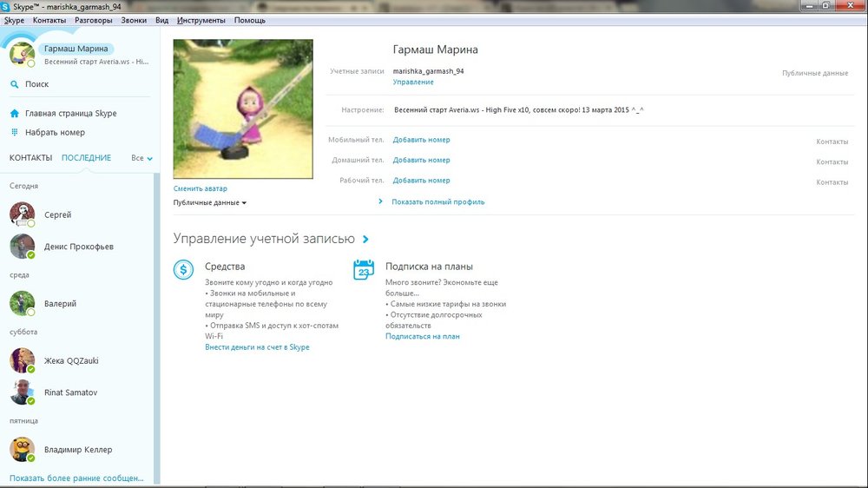
Task: Click the marishka_garmash_94 account name
Action: (x=429, y=71)
